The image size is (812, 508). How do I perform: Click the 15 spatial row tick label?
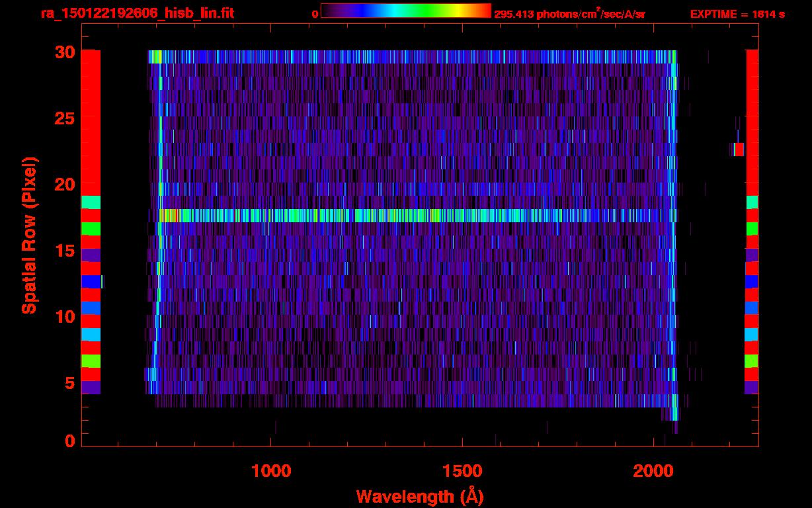[x=65, y=251]
